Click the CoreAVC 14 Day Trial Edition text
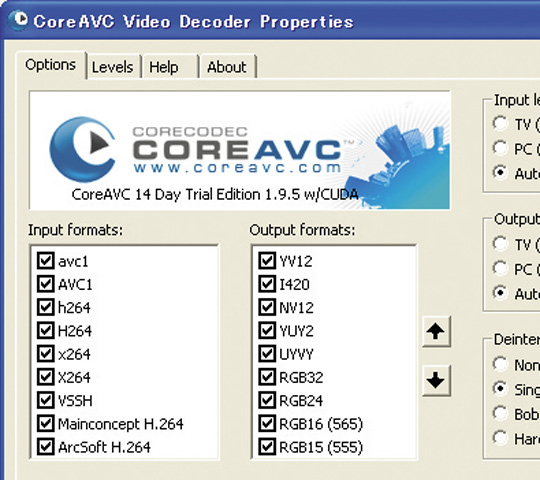This screenshot has width=540, height=480. pos(215,195)
